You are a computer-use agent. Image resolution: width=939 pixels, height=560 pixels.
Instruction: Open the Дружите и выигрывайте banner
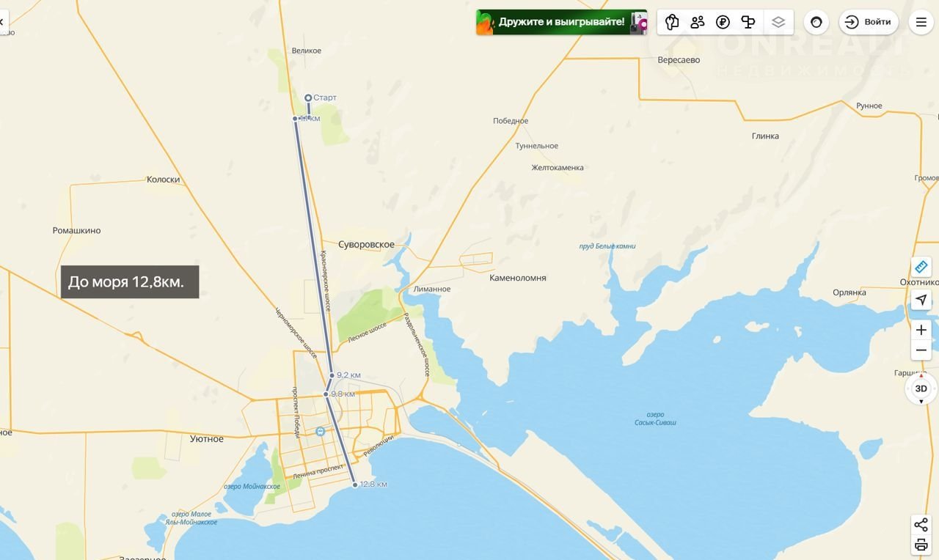561,22
